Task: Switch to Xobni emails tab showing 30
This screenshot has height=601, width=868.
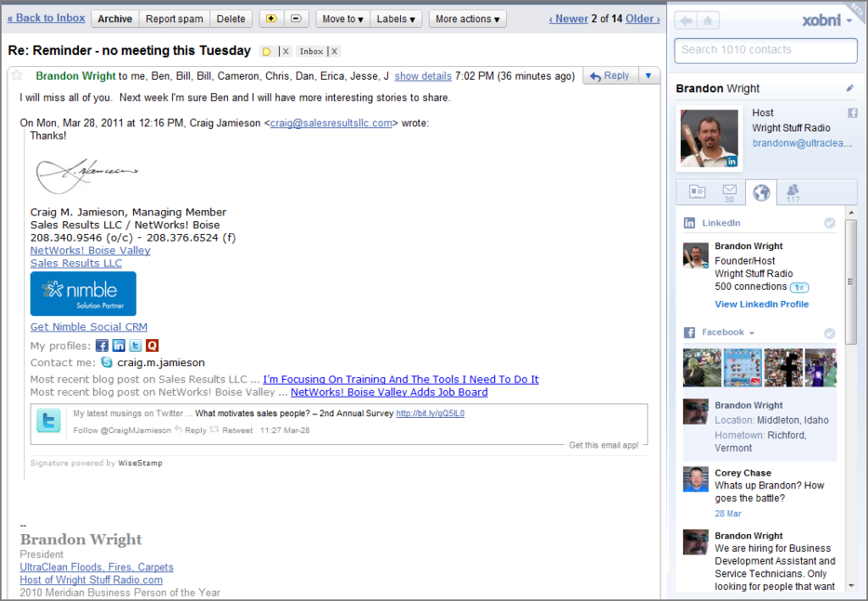Action: click(x=730, y=192)
